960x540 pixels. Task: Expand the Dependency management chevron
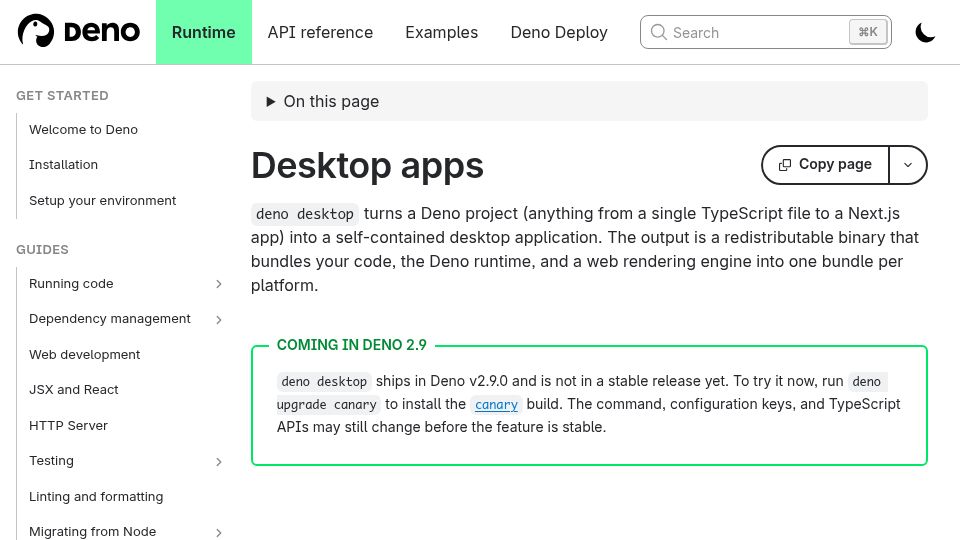(219, 320)
